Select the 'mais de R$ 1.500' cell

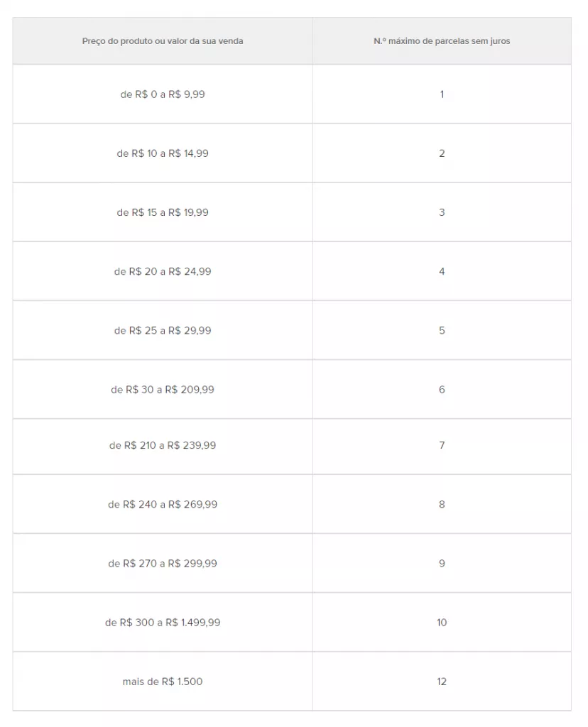(163, 682)
